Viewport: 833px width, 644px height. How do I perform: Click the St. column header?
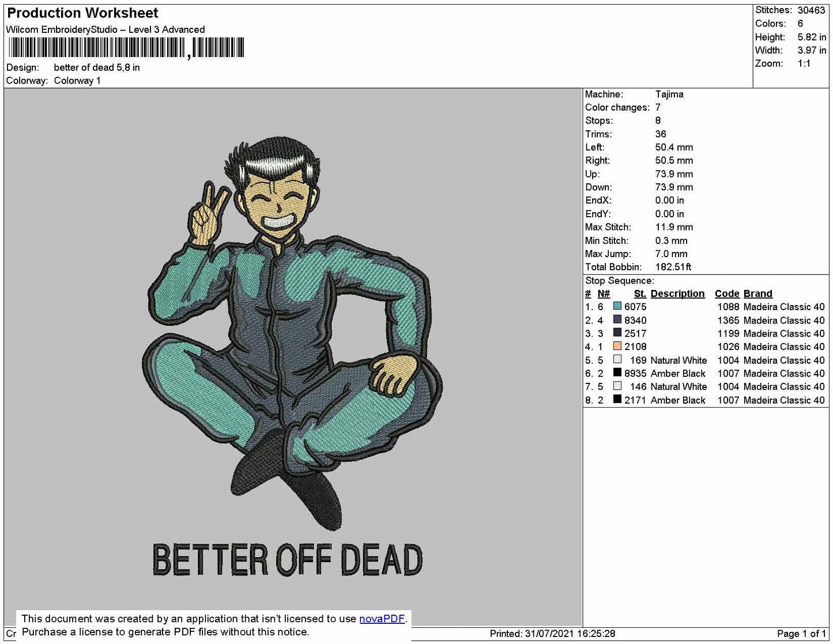(640, 293)
